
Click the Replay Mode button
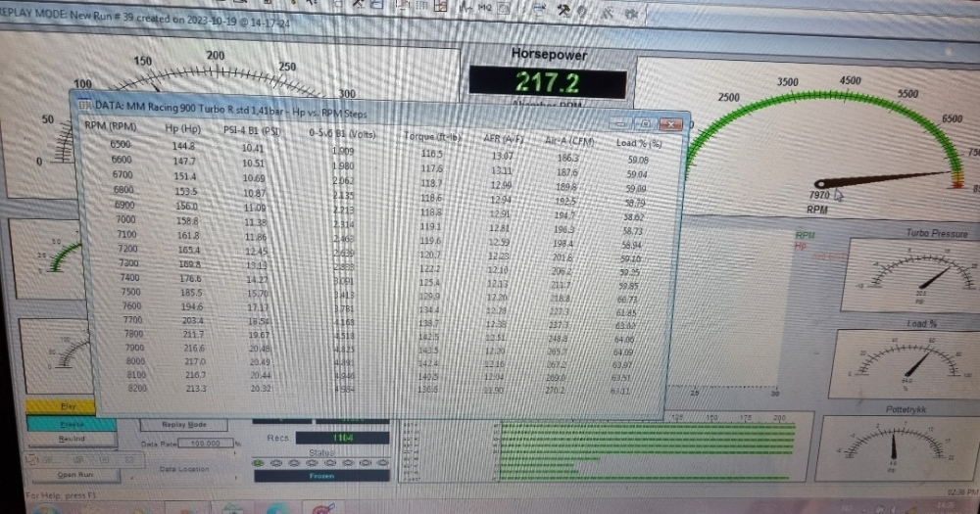(184, 425)
